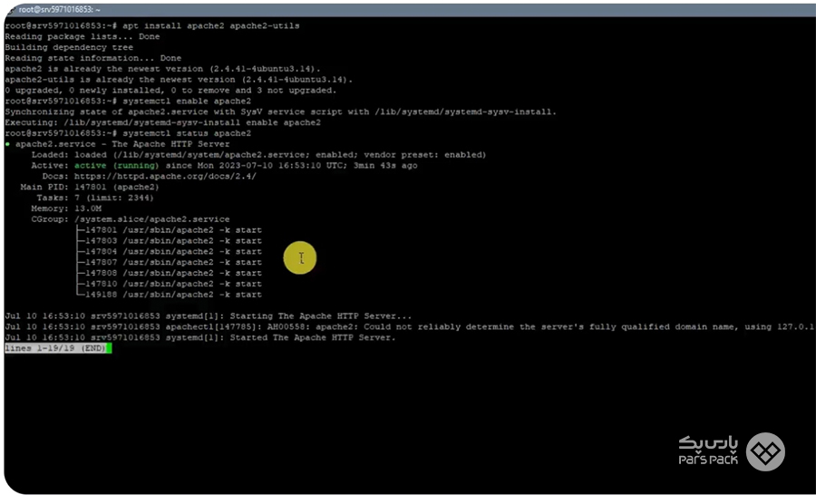Click the 'systemctl enable apache2' command line
This screenshot has height=504, width=816.
(x=128, y=101)
